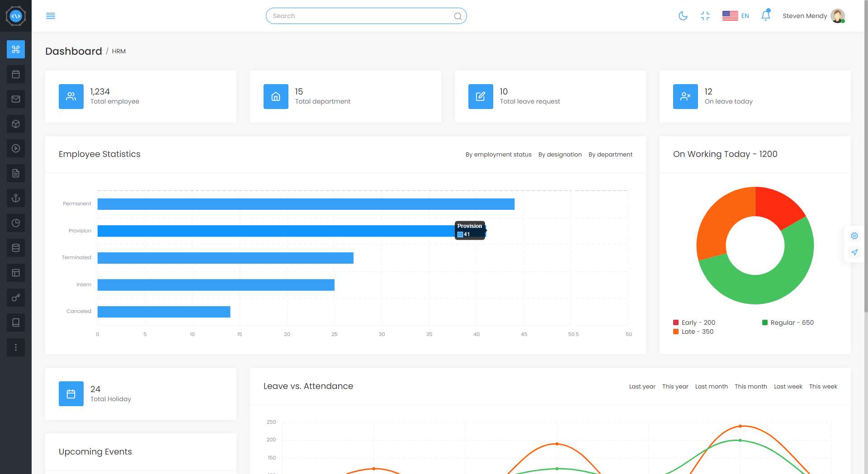
Task: Select the This month filter tab
Action: [750, 387]
